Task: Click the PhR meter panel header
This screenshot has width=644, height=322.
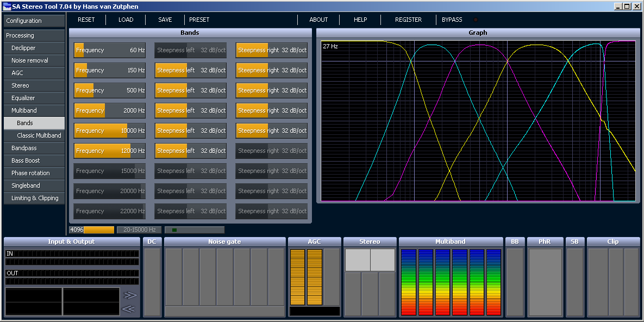Action: coord(545,242)
